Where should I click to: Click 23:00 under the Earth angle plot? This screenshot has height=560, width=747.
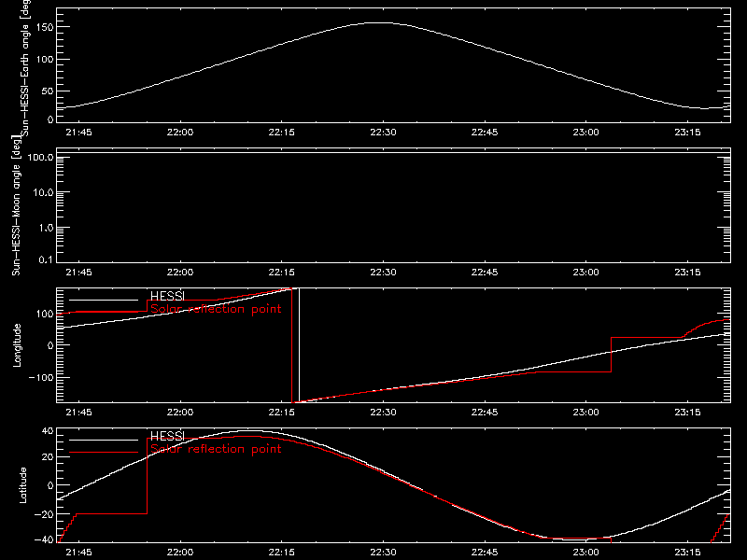tap(586, 132)
